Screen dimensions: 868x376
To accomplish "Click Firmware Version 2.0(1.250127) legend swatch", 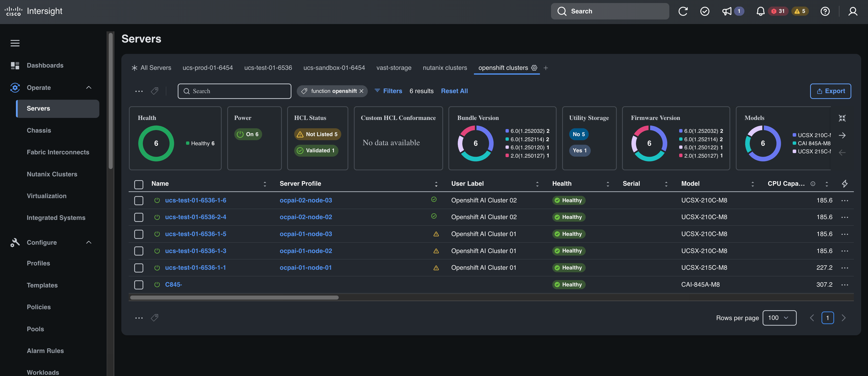I will pyautogui.click(x=681, y=155).
